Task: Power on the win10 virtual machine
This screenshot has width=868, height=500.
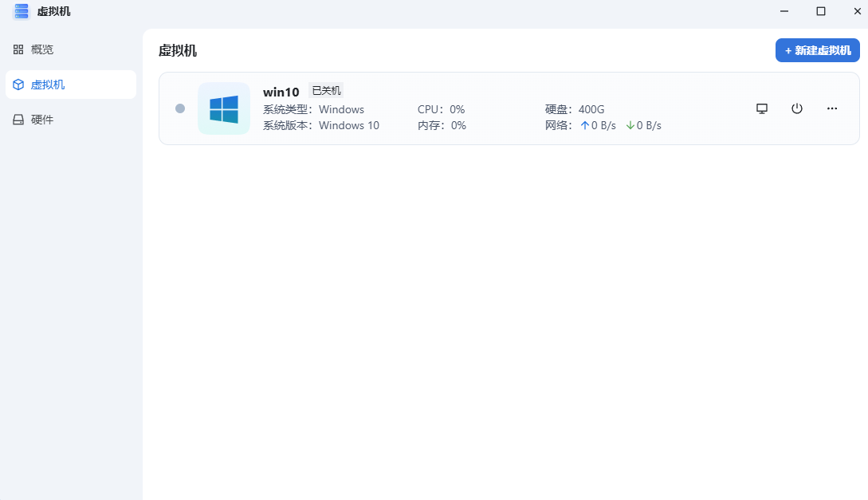Action: pyautogui.click(x=796, y=108)
